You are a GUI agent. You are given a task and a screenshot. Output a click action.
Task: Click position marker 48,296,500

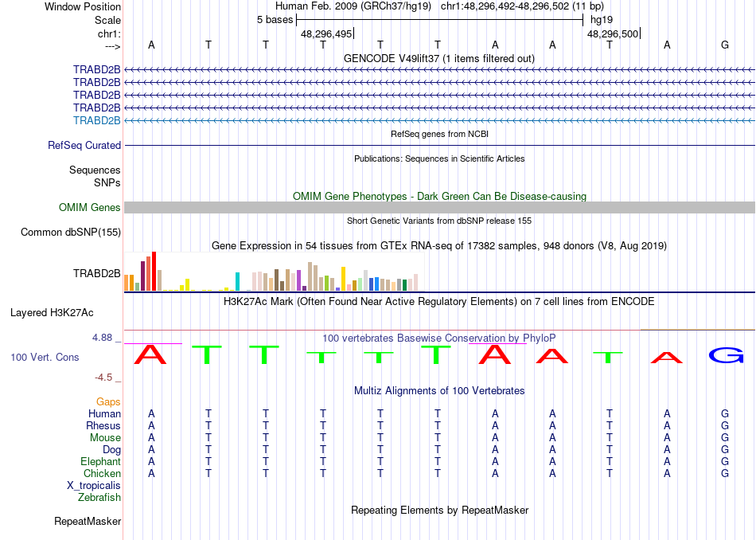pos(613,33)
